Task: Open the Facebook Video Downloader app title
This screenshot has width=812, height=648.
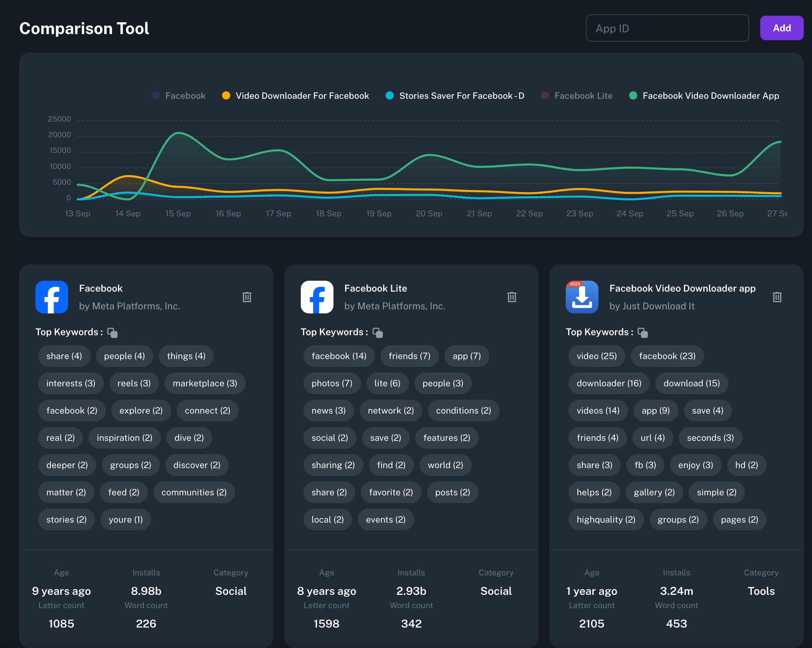Action: (682, 288)
